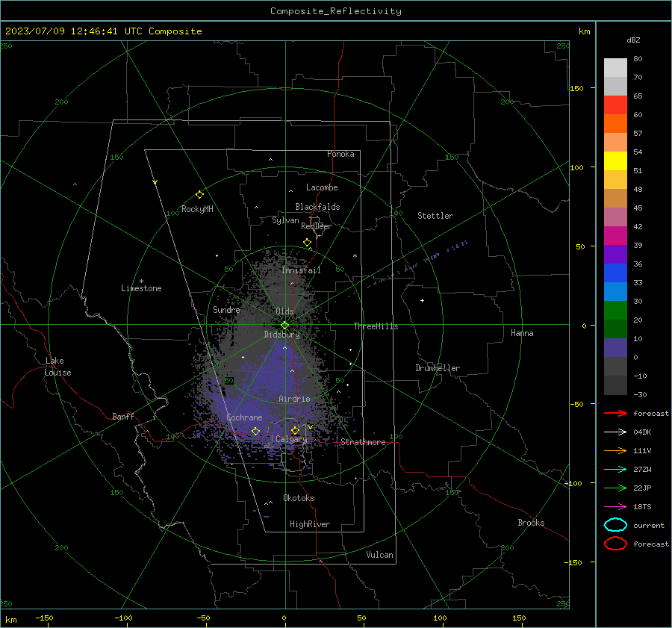
Task: Click the Blackfalds city label
Action: 317,207
